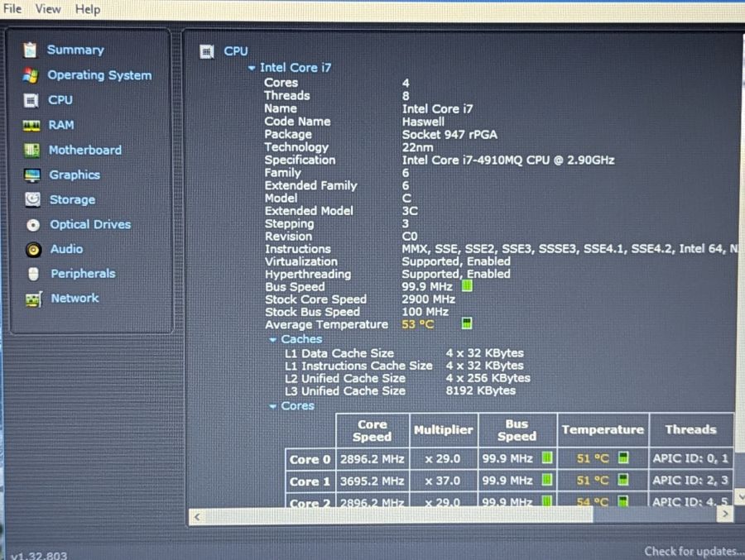745x560 pixels.
Task: Click the Peripherals mouse icon
Action: pos(33,274)
